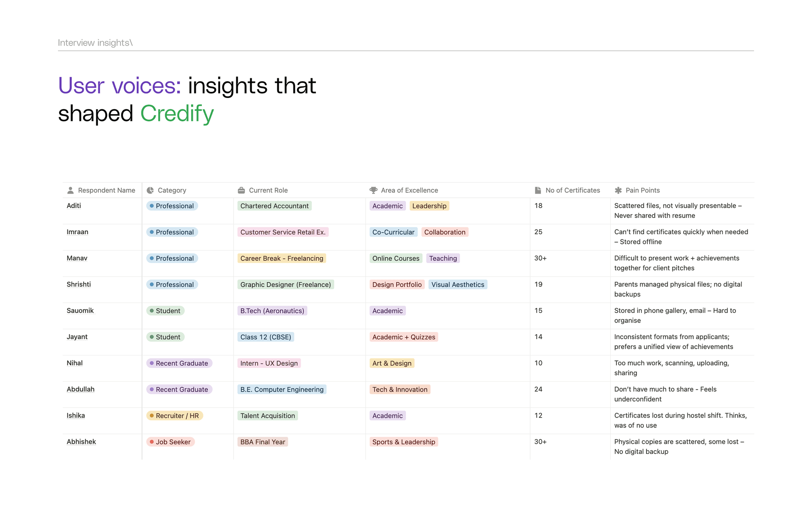Image resolution: width=812 pixels, height=506 pixels.
Task: Click the Interview insights breadcrumb text
Action: tap(95, 43)
